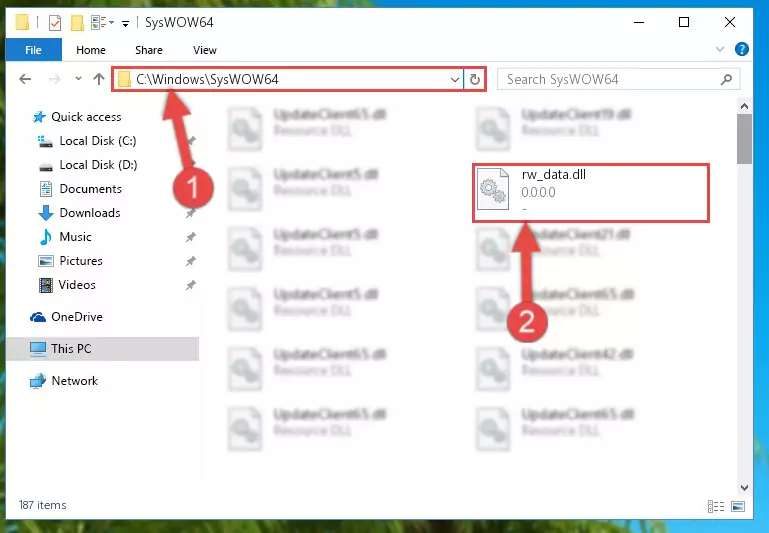Refresh the SysWOW64 folder

pyautogui.click(x=475, y=79)
